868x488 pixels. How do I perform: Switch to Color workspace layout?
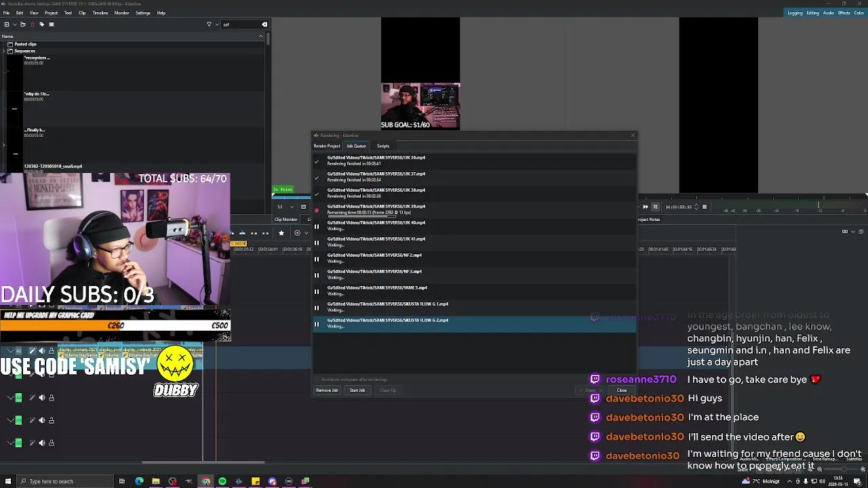click(859, 13)
